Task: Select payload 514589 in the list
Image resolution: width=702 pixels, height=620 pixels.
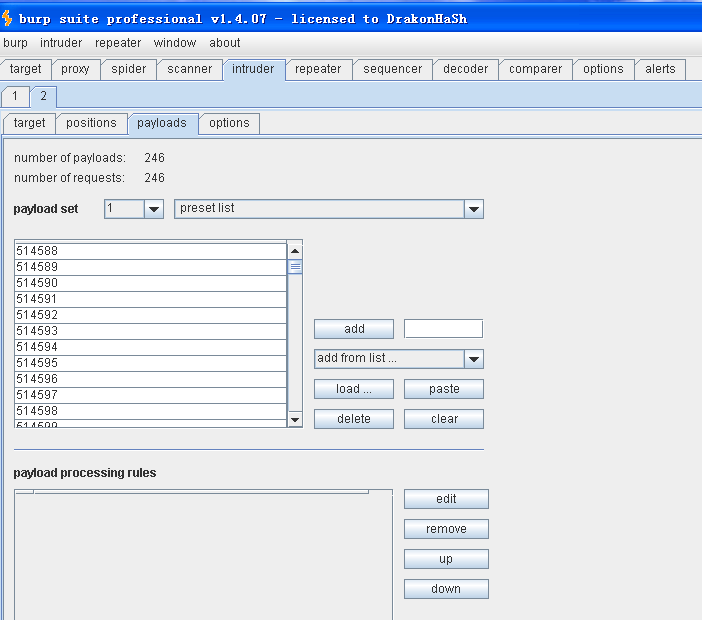Action: 150,267
